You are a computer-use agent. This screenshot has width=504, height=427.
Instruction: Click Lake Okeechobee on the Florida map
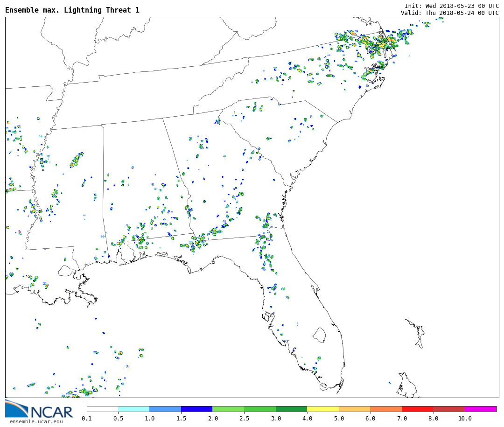pyautogui.click(x=319, y=335)
